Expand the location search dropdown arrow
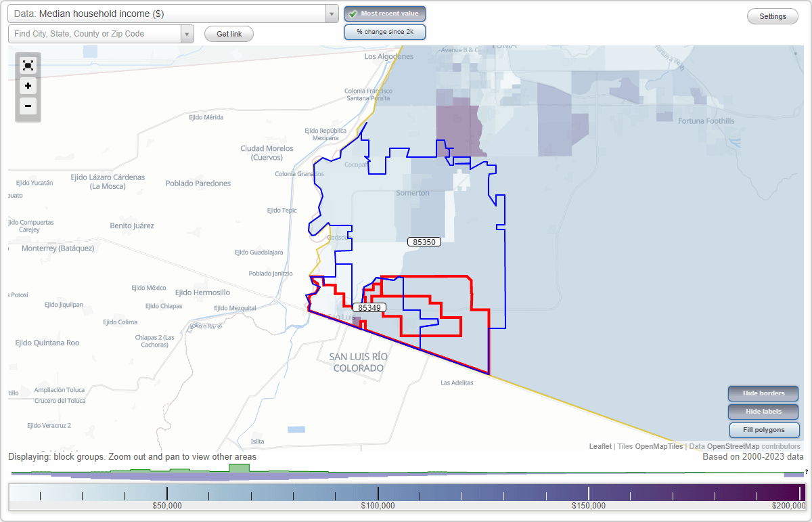Image resolution: width=812 pixels, height=522 pixels. tap(187, 34)
